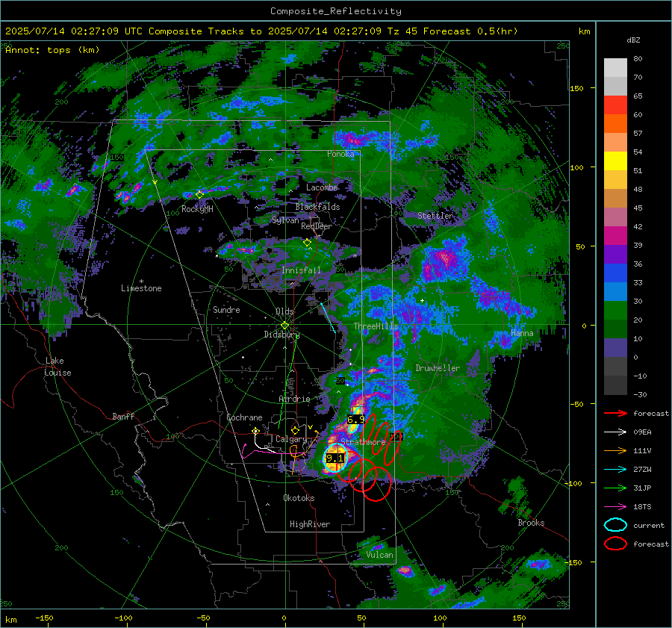The image size is (672, 628).
Task: Click the Ponoka city label
Action: pyautogui.click(x=340, y=154)
